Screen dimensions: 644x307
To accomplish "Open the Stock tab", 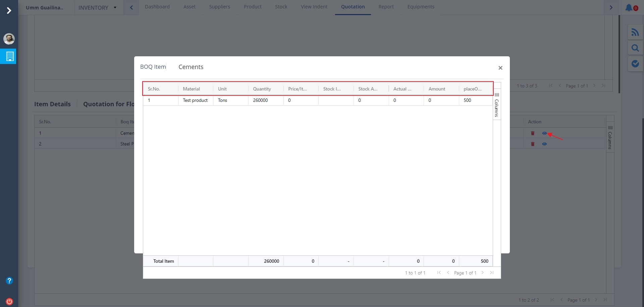I will (281, 7).
